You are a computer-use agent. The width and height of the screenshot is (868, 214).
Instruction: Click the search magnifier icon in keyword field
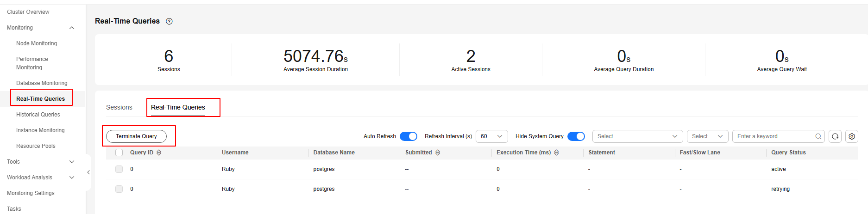coord(818,136)
